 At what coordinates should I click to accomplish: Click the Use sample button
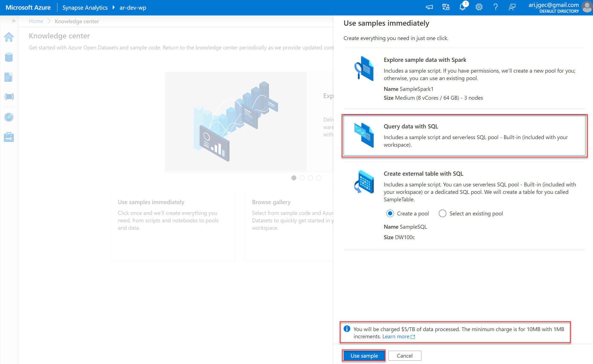364,356
